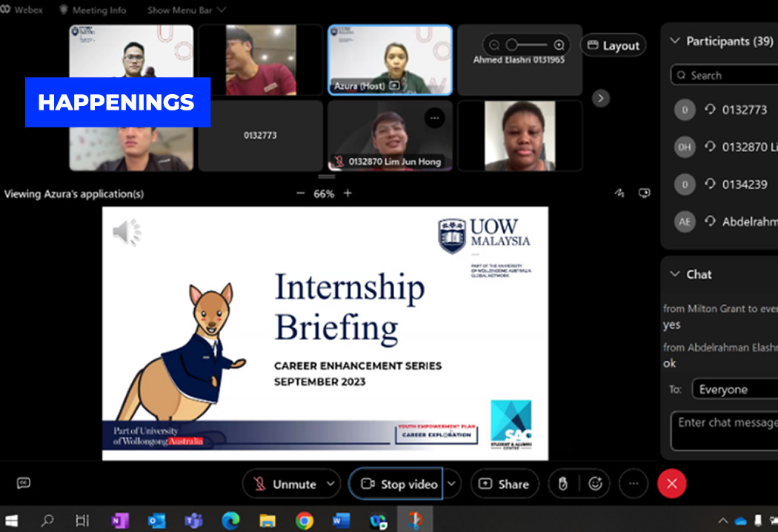Zoom out the shared content with minus
778x532 pixels.
pos(300,193)
